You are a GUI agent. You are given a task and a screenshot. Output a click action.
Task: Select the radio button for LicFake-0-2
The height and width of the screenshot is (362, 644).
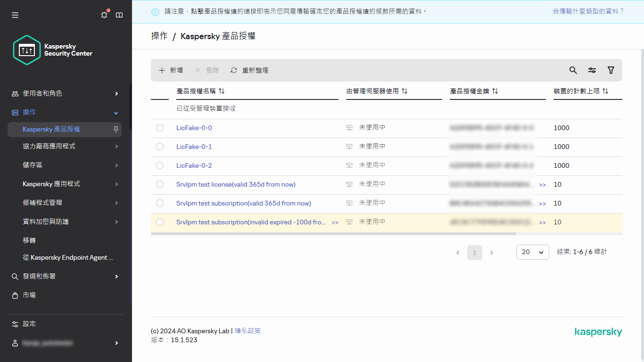click(159, 165)
